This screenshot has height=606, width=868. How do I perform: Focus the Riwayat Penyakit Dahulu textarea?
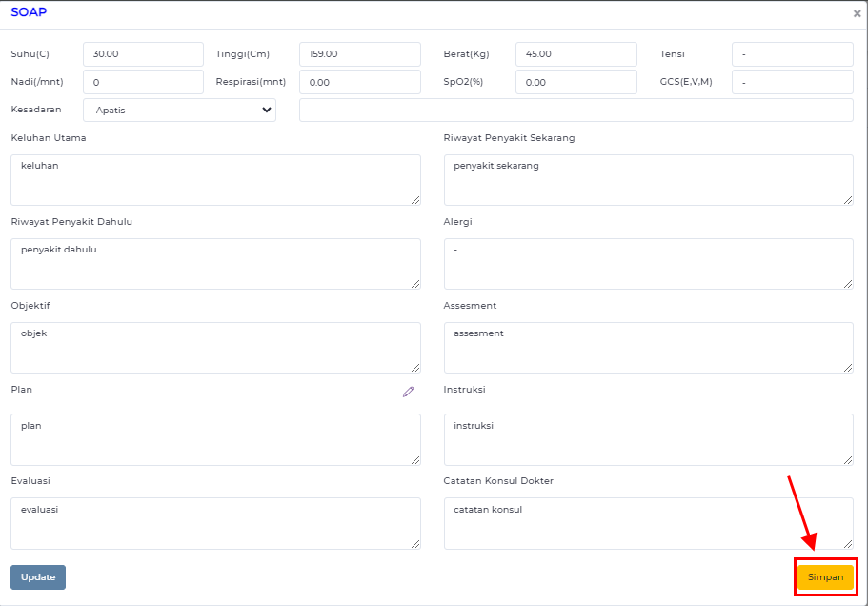(215, 264)
